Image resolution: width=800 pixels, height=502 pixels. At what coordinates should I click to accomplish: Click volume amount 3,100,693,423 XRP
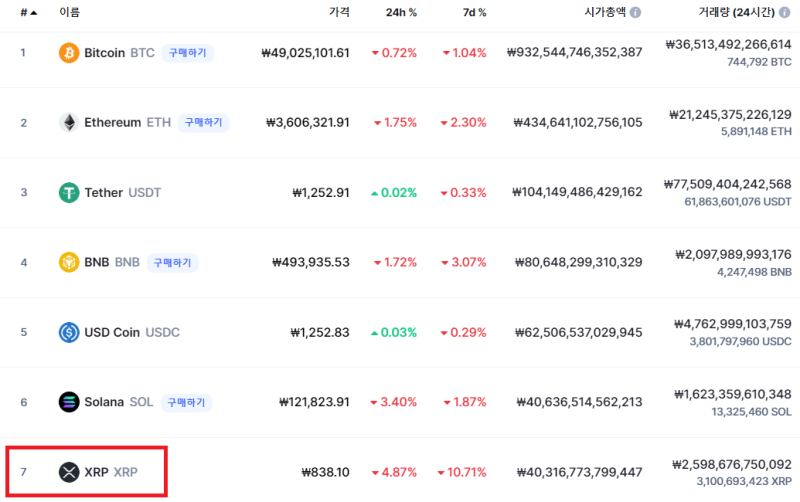[x=744, y=481]
